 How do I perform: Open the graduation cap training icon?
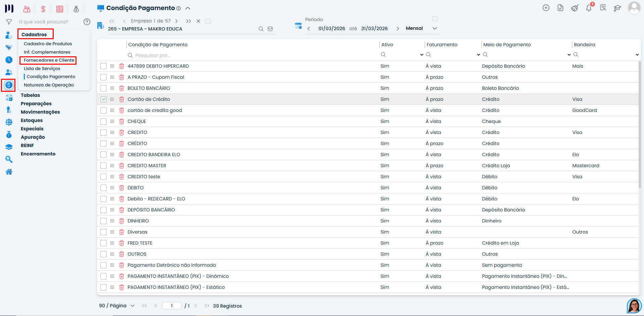[617, 8]
